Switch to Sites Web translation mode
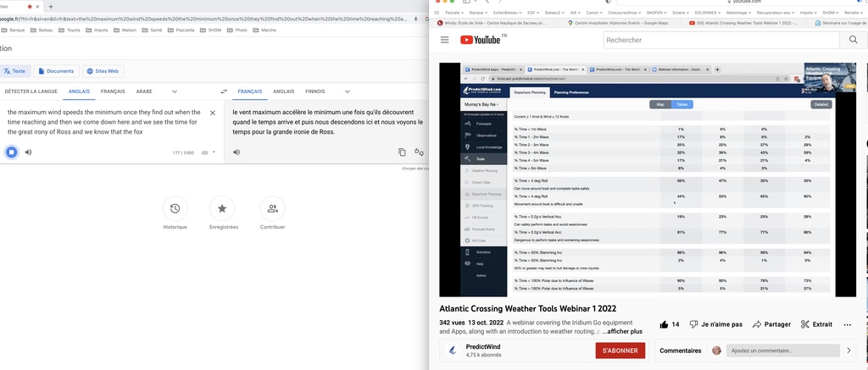The height and width of the screenshot is (370, 868). coord(103,71)
